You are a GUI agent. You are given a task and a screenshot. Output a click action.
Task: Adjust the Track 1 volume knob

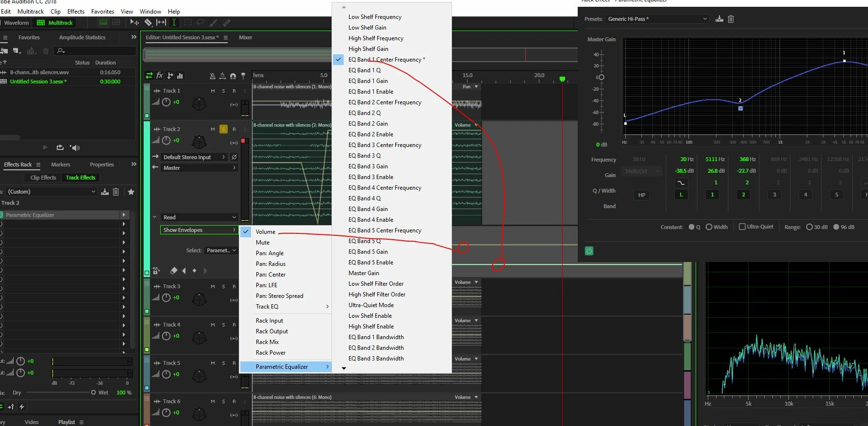(x=166, y=102)
